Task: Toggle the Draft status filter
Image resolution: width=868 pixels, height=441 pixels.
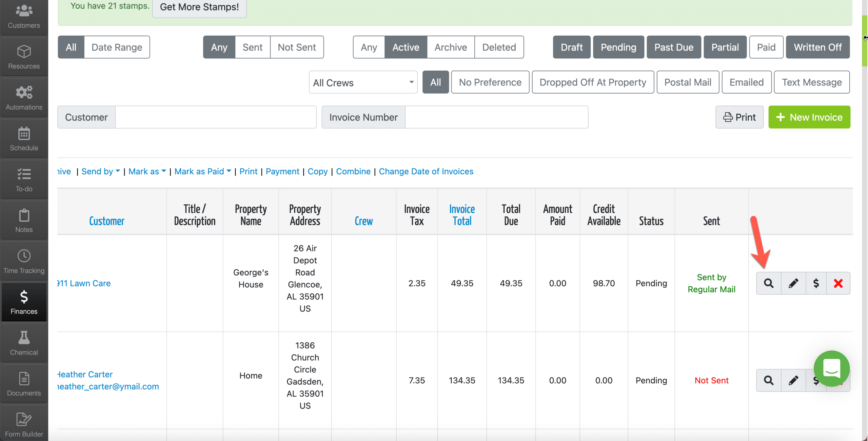Action: (571, 47)
